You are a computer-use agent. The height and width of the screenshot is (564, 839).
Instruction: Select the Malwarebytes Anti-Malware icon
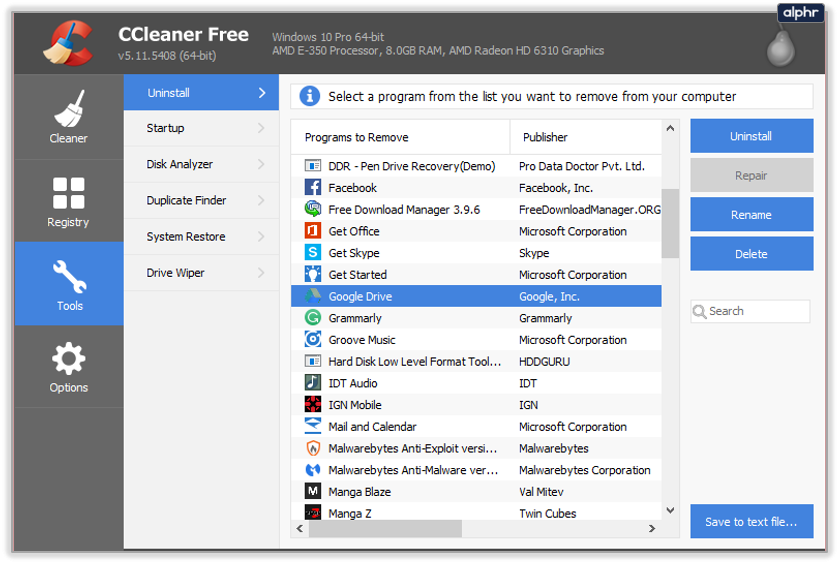tap(312, 470)
